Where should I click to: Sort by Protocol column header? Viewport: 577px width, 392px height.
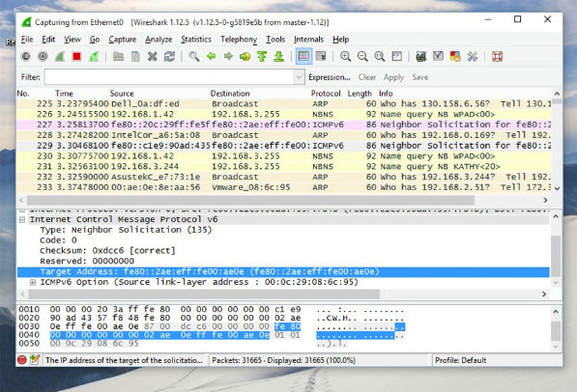[x=326, y=94]
